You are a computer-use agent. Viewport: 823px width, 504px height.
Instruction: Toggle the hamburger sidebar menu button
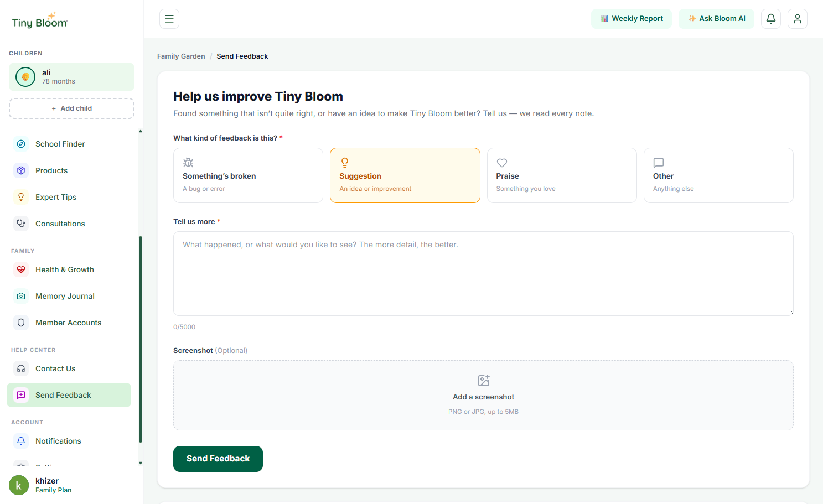coord(169,19)
